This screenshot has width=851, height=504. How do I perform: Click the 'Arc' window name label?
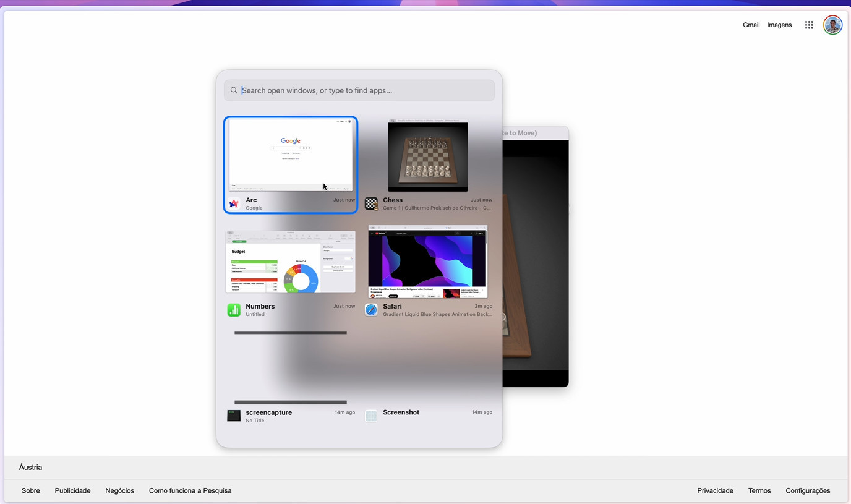tap(251, 200)
